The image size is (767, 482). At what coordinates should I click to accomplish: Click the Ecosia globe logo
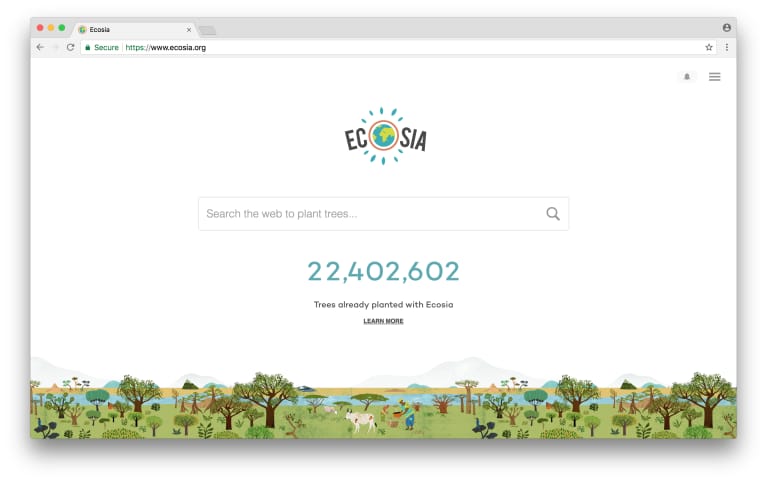[x=385, y=137]
